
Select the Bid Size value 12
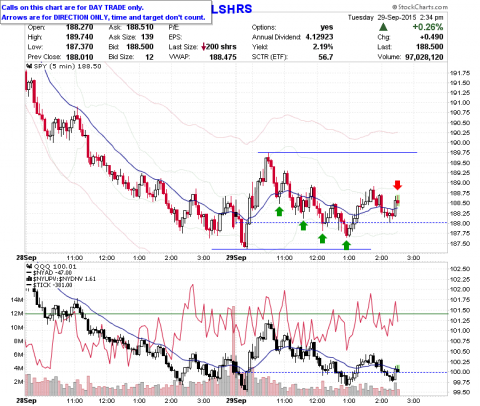pyautogui.click(x=149, y=57)
